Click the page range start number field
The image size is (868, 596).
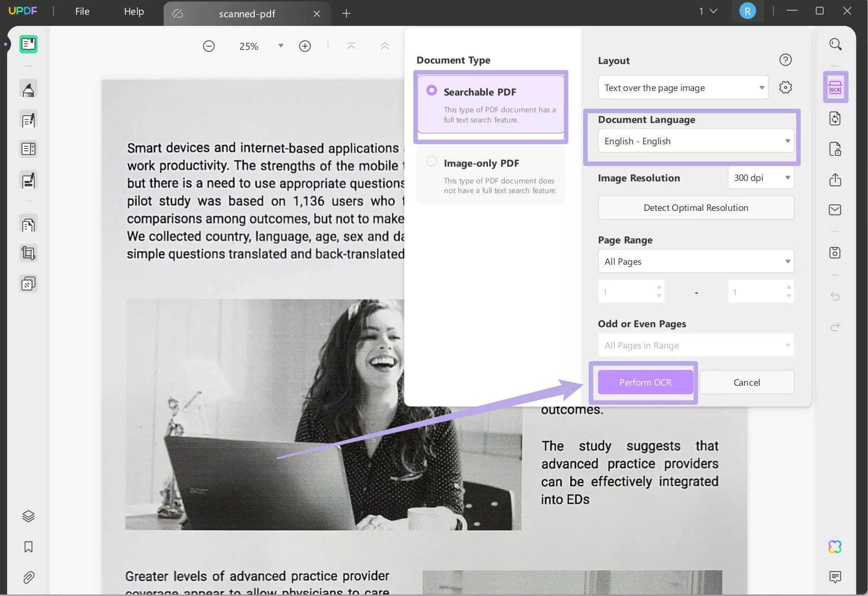click(631, 292)
